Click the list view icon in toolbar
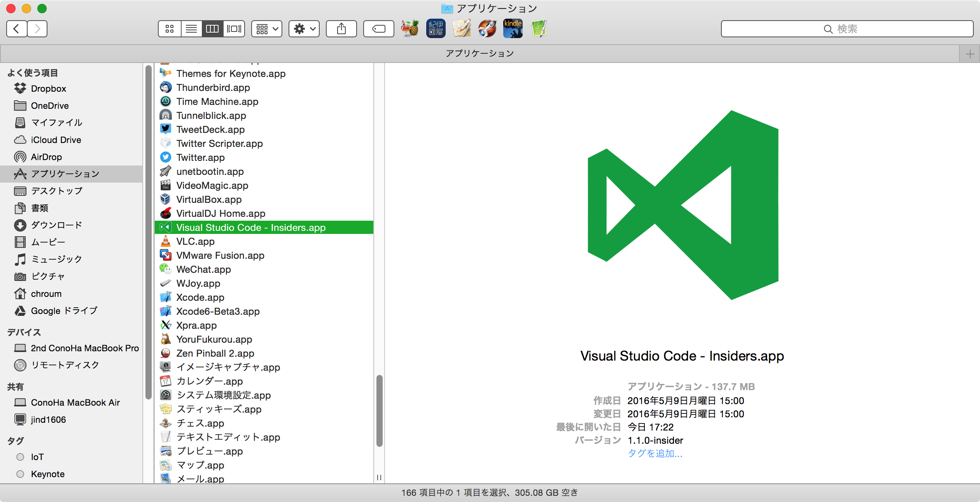The image size is (980, 502). tap(191, 28)
